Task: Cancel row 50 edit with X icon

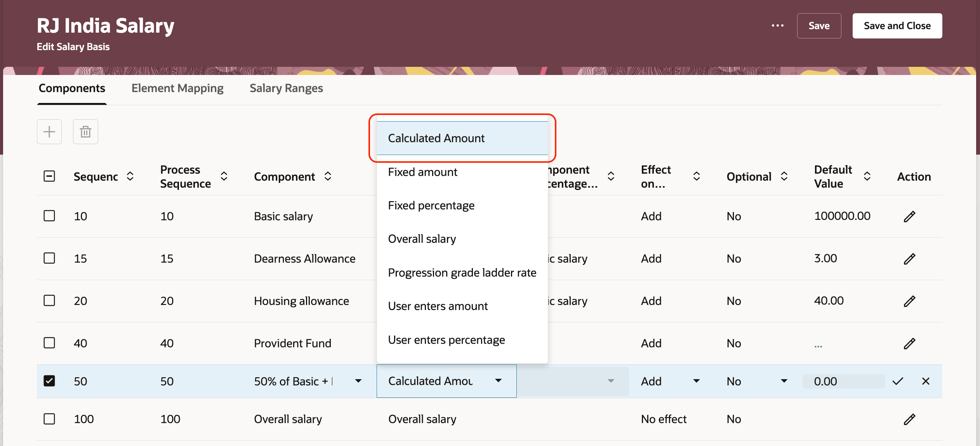Action: point(926,381)
